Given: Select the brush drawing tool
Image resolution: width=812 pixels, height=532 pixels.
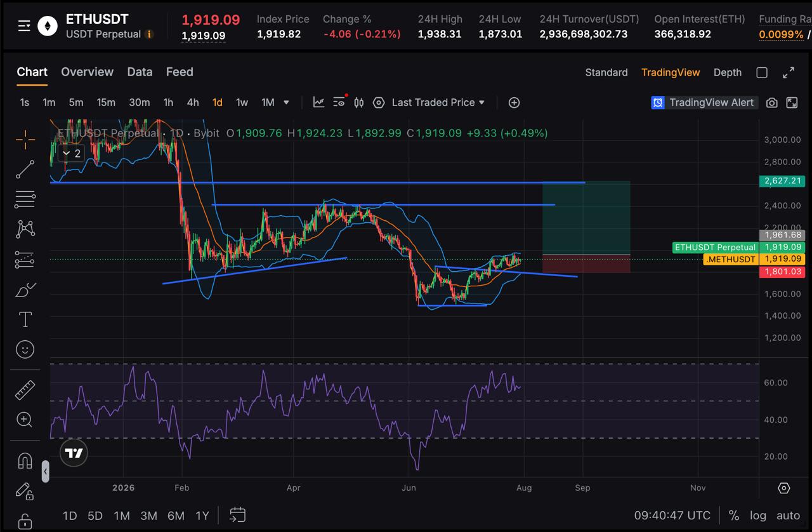Looking at the screenshot, I should click(25, 289).
